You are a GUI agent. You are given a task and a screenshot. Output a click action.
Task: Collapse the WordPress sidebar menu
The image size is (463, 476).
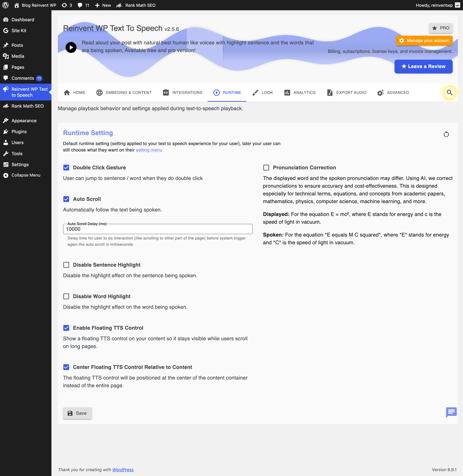(26, 175)
